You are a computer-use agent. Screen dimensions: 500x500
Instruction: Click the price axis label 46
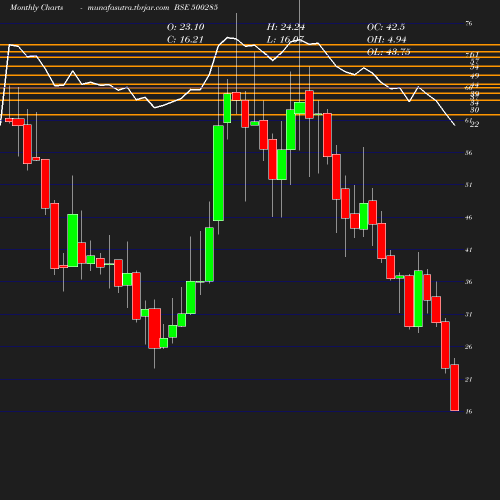pos(469,218)
